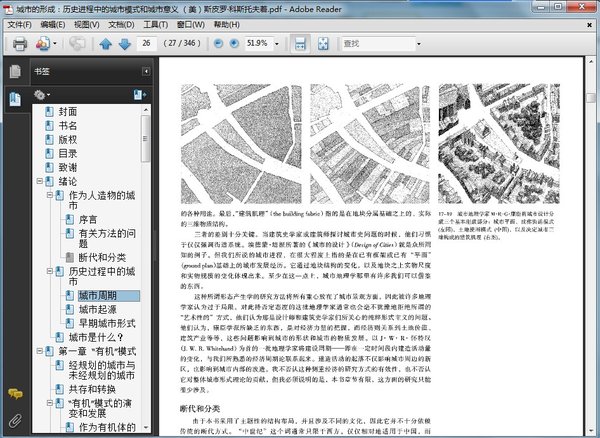Open the bookmarks panel icon
Screen dimensions: 600x438
[15, 99]
